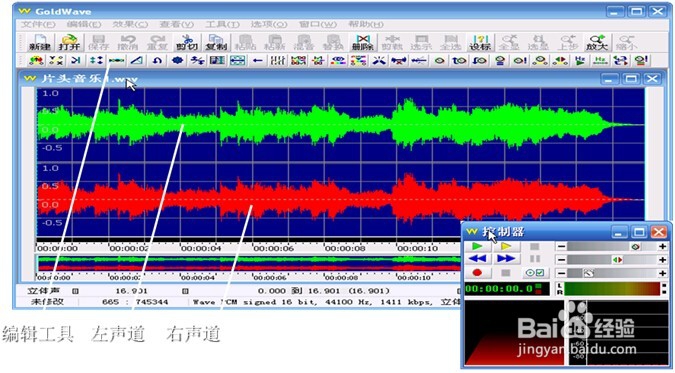
Task: Open the 工具 (Tools) menu
Action: click(x=222, y=24)
